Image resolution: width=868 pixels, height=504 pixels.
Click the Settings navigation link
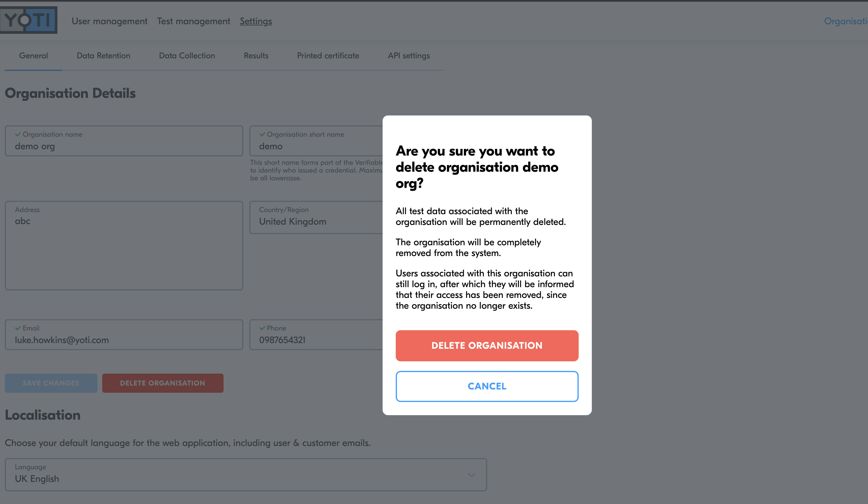click(256, 21)
